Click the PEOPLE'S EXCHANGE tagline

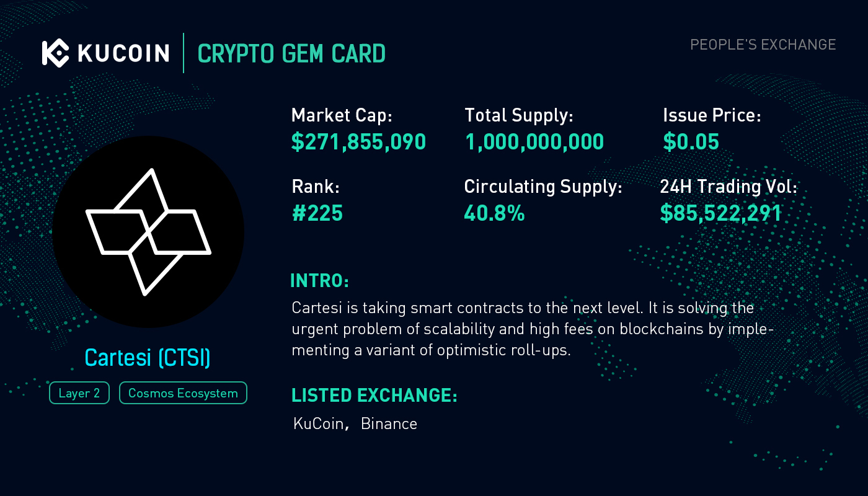pyautogui.click(x=763, y=45)
